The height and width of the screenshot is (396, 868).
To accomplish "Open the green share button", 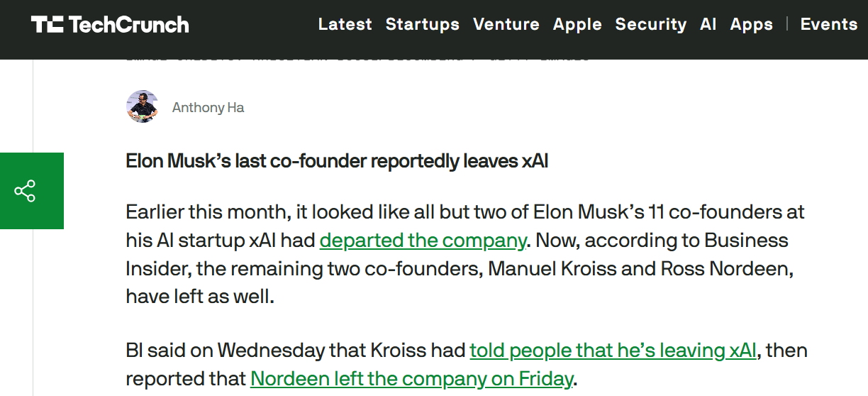I will pos(25,191).
